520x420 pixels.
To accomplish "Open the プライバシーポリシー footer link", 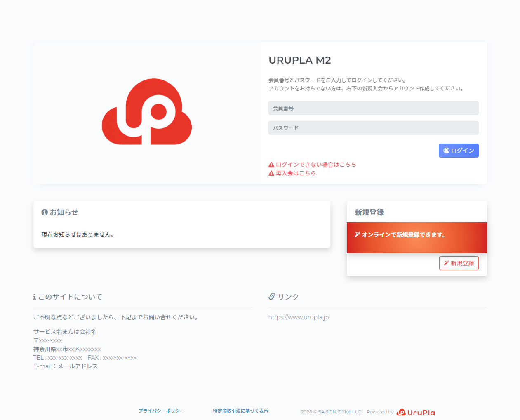I will click(x=161, y=411).
